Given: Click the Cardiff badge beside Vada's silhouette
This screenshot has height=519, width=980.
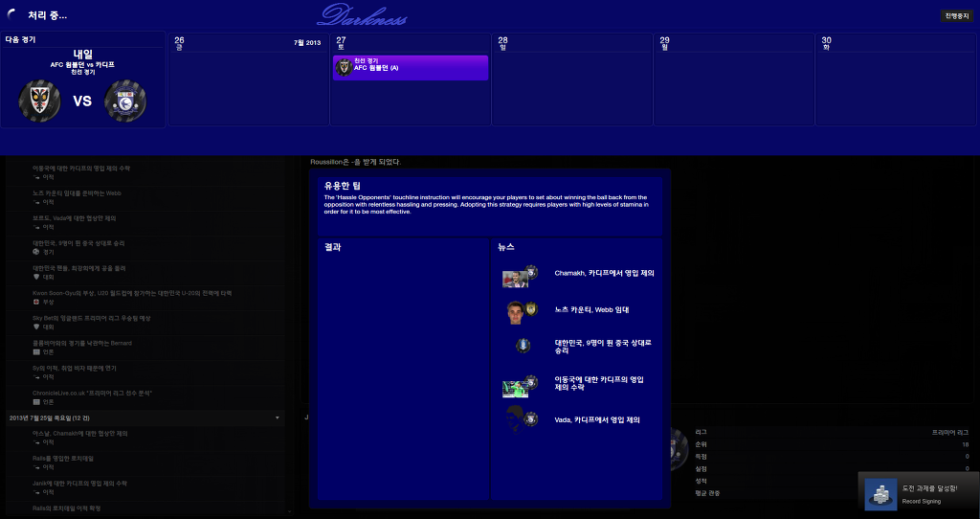Looking at the screenshot, I should (x=531, y=419).
